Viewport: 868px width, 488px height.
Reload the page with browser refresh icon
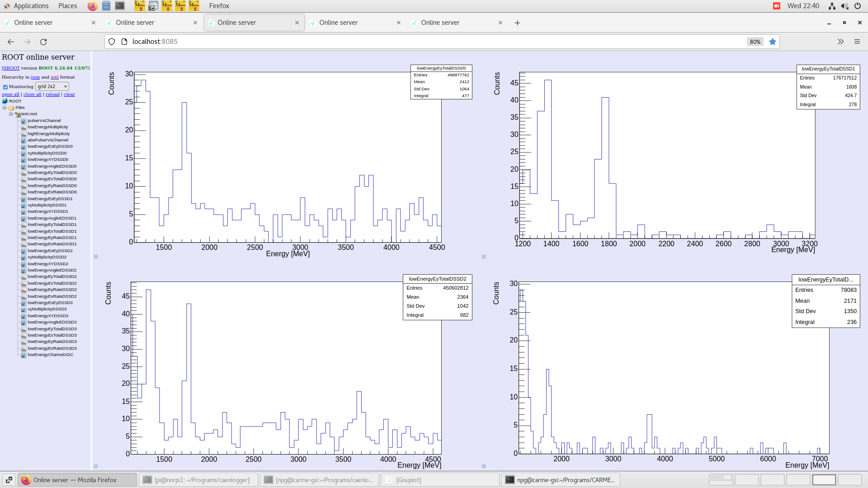43,42
